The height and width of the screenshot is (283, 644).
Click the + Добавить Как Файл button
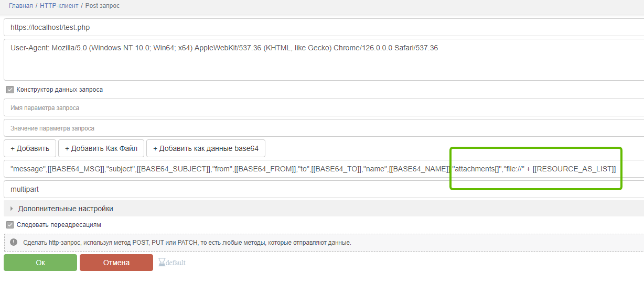click(101, 148)
